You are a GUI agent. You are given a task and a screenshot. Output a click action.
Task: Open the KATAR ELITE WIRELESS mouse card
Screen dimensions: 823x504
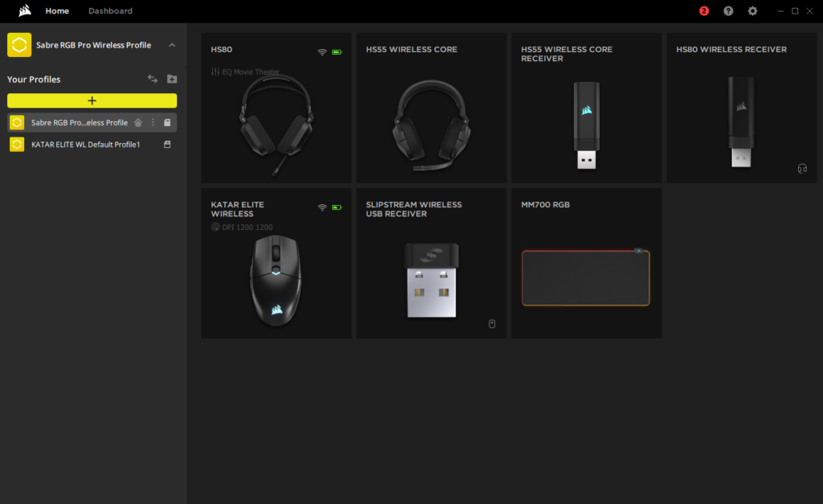click(x=276, y=263)
